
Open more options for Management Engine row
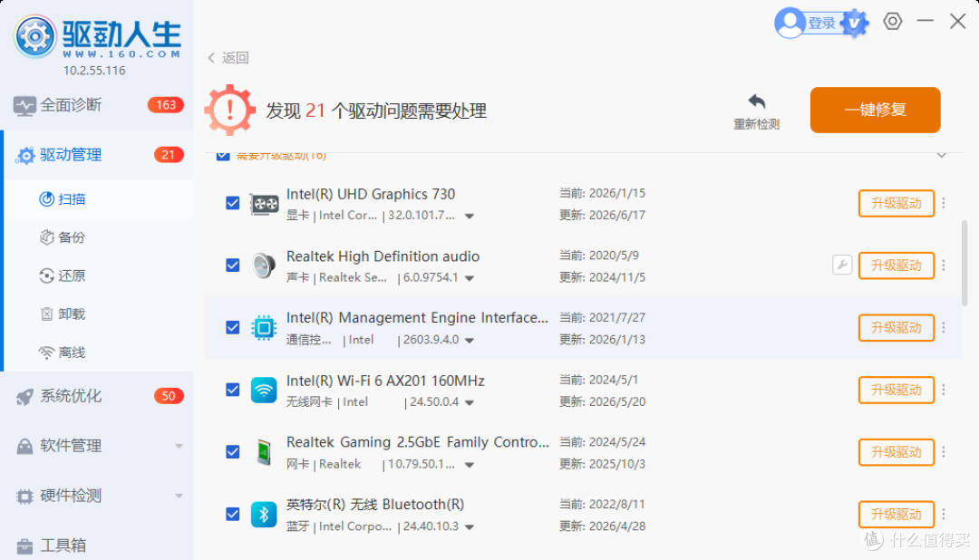(944, 328)
